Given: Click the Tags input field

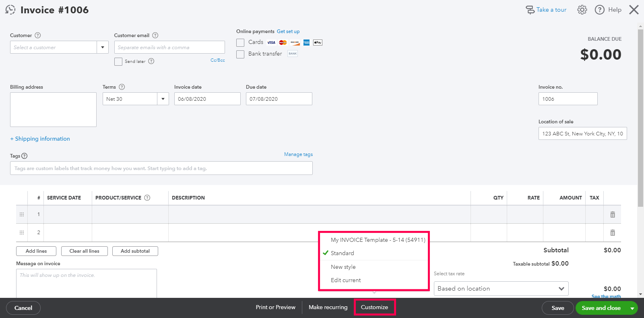Looking at the screenshot, I should click(x=161, y=168).
